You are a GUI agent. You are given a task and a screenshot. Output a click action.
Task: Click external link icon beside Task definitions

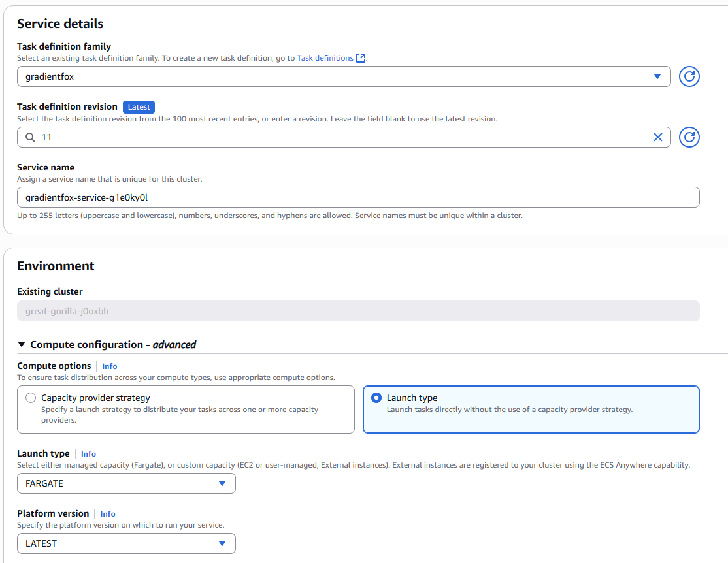(360, 58)
